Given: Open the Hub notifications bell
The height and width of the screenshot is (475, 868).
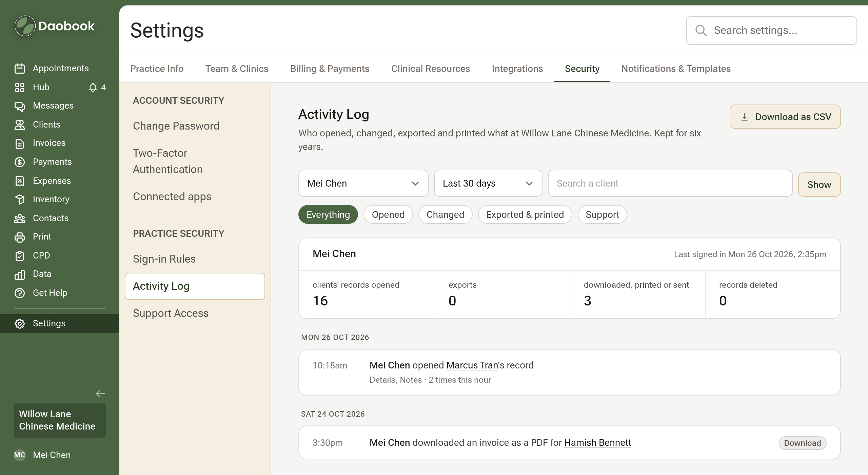Looking at the screenshot, I should click(x=93, y=88).
